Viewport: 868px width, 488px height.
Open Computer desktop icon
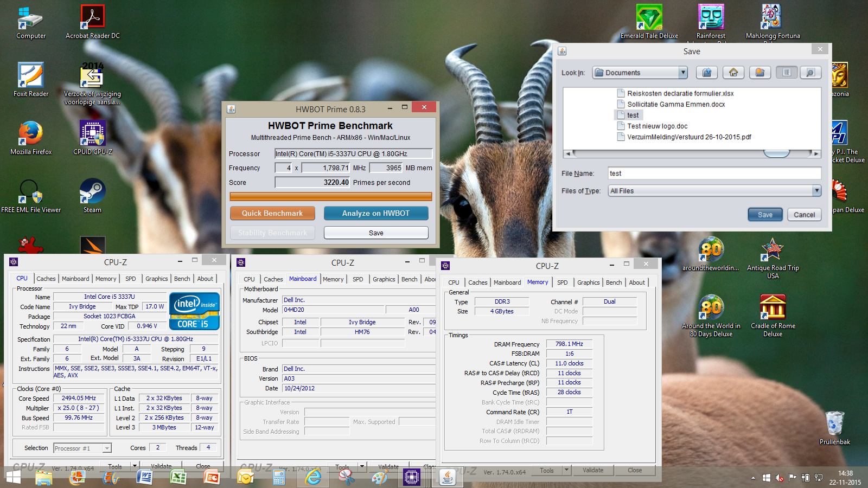click(x=31, y=22)
